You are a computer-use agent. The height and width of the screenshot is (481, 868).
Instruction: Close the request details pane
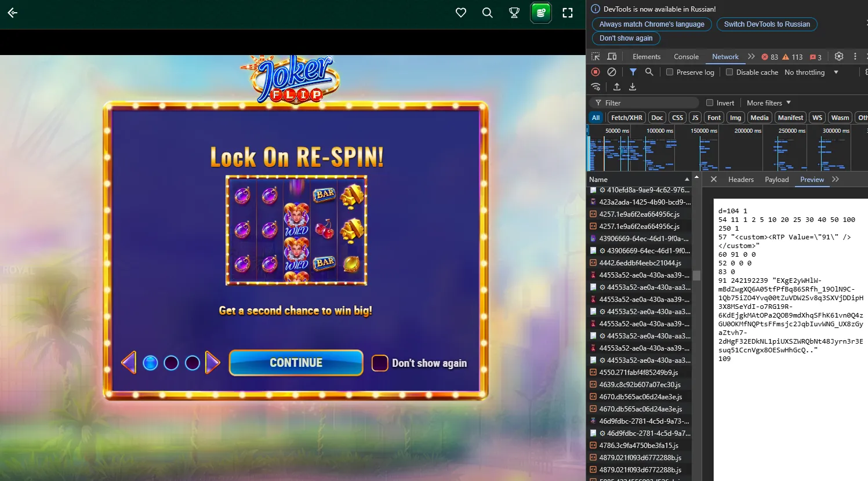point(714,179)
